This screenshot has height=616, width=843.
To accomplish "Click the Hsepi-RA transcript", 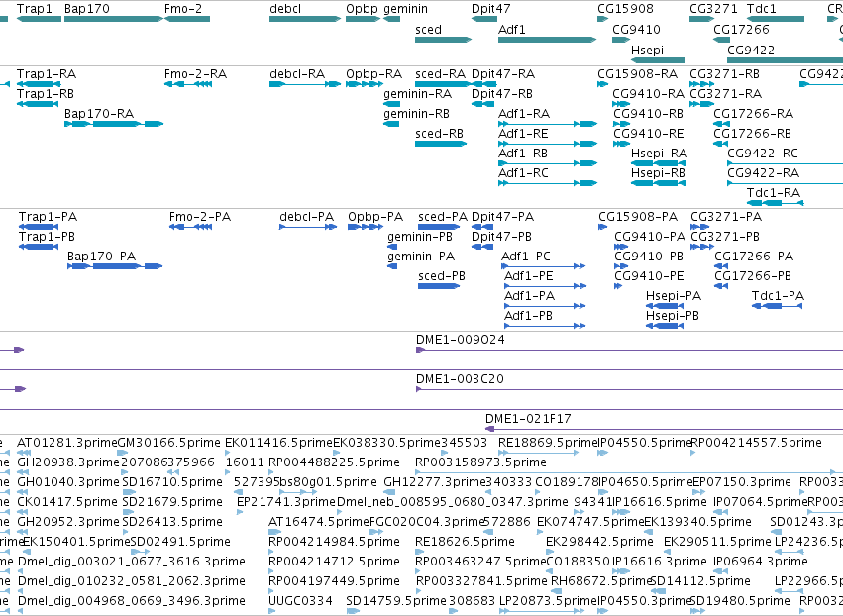I will [x=658, y=163].
